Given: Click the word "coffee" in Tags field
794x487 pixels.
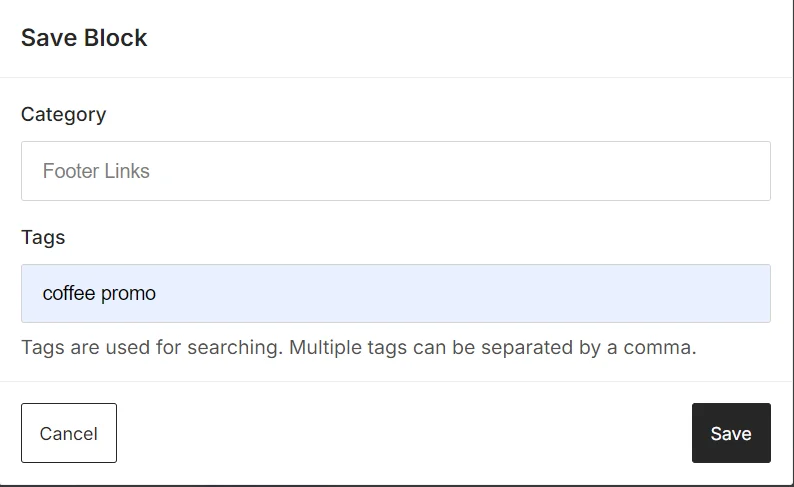Looking at the screenshot, I should pos(68,294).
